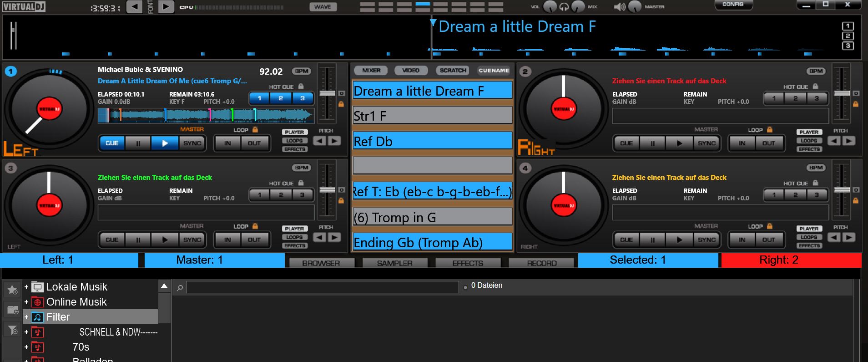Jump to cue 'Str1 F'
This screenshot has width=868, height=362.
click(433, 115)
